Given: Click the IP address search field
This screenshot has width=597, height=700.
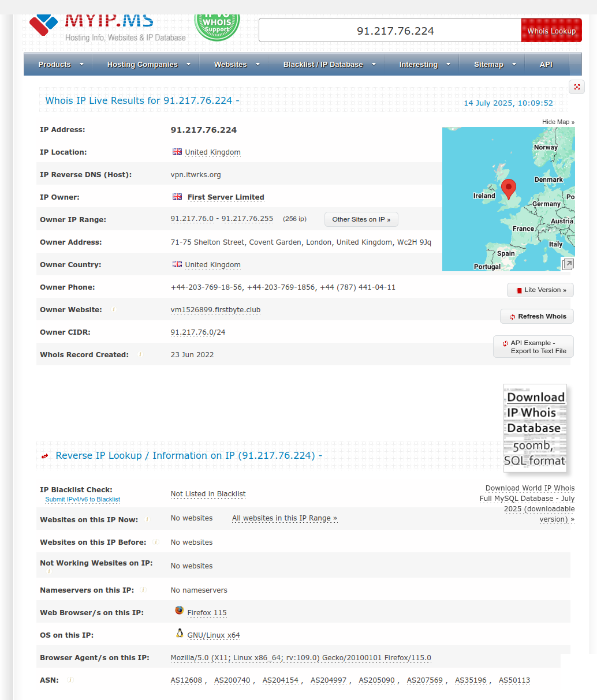Looking at the screenshot, I should (390, 31).
